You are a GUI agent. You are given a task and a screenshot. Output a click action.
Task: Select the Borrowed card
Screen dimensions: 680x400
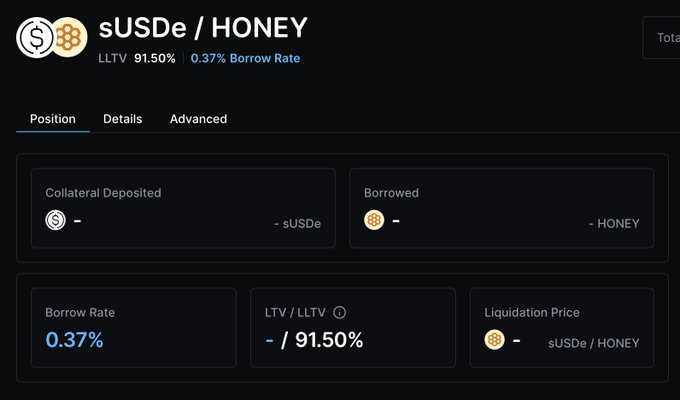point(501,208)
